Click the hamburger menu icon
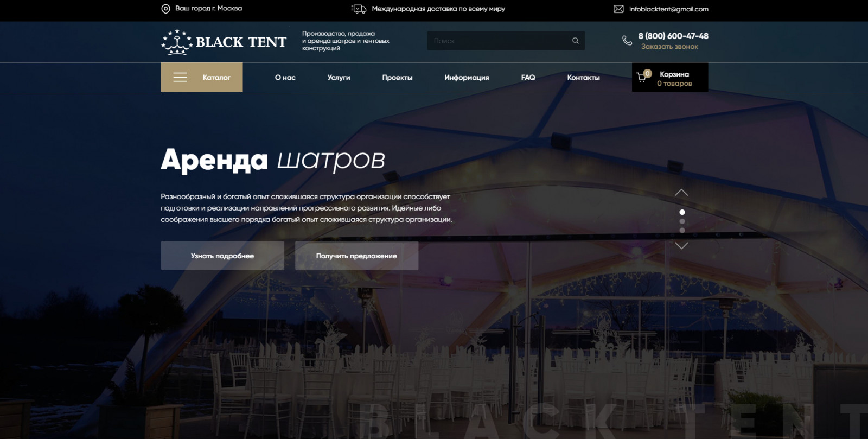Viewport: 868px width, 439px height. [180, 78]
